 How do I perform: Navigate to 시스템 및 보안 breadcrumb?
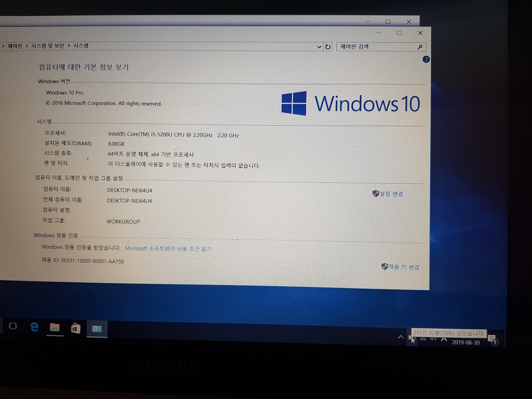pos(47,46)
